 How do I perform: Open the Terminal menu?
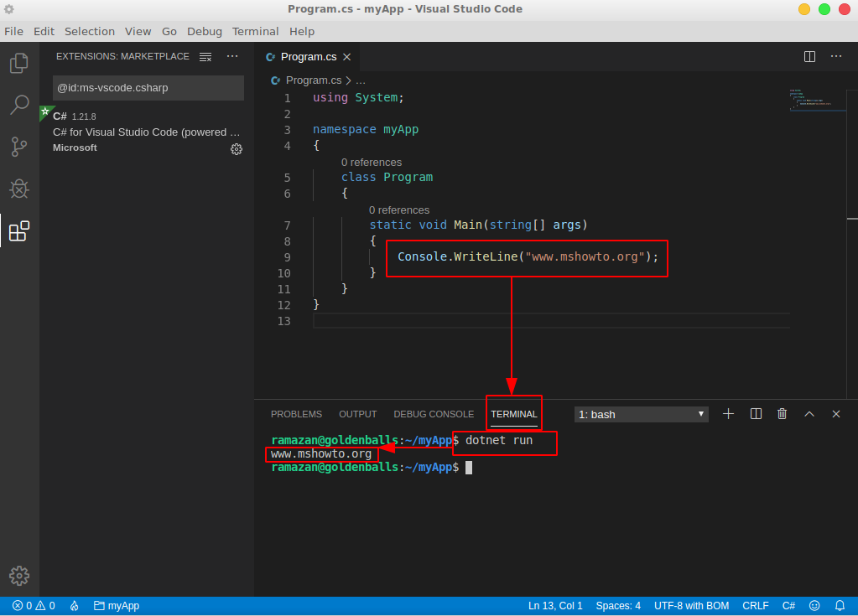[256, 31]
